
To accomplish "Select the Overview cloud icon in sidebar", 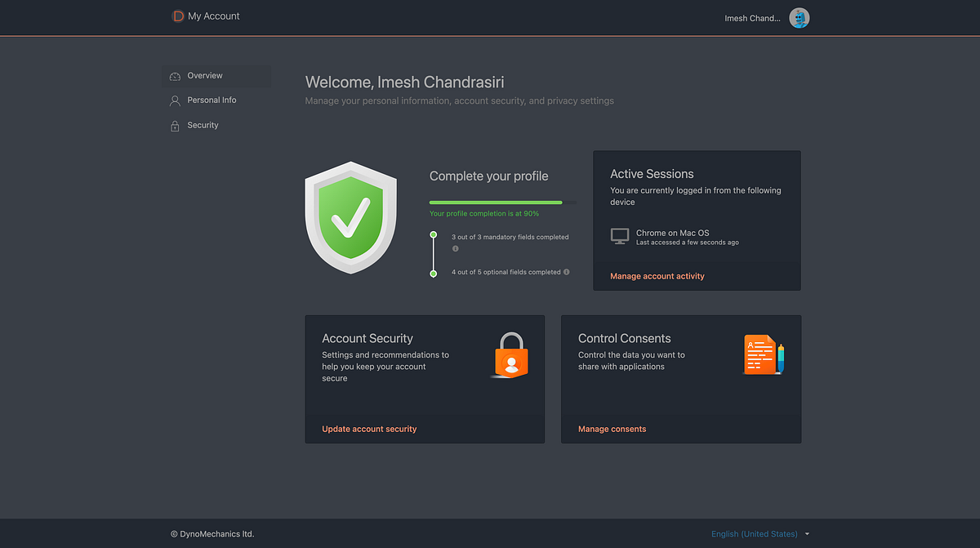I will click(x=175, y=76).
